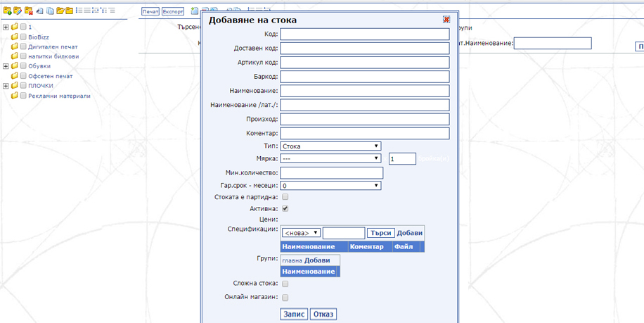Click the Произход input field
Viewport: 644px width, 323px height.
365,119
